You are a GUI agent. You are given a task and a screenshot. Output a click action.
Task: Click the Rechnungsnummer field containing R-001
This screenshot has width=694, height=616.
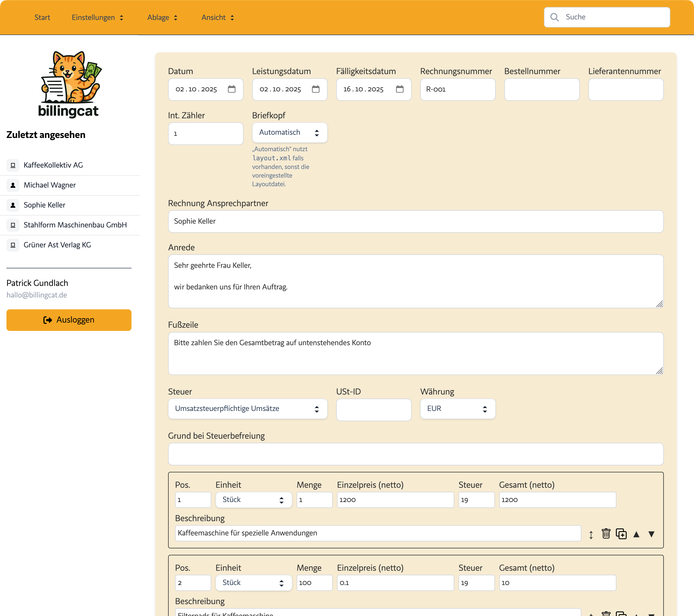point(457,89)
